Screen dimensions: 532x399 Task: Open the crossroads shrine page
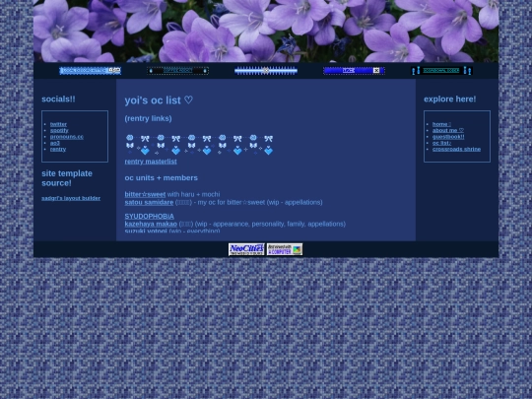(x=456, y=149)
